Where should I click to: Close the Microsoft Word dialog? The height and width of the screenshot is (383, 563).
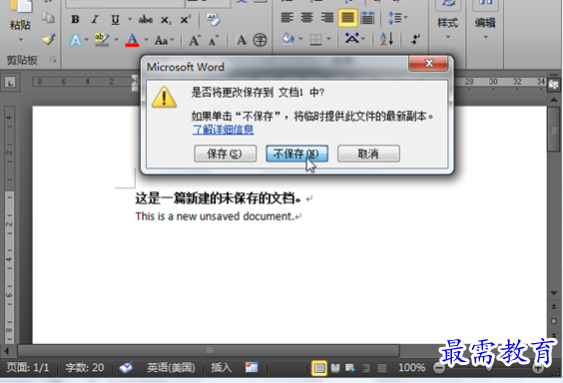(428, 64)
